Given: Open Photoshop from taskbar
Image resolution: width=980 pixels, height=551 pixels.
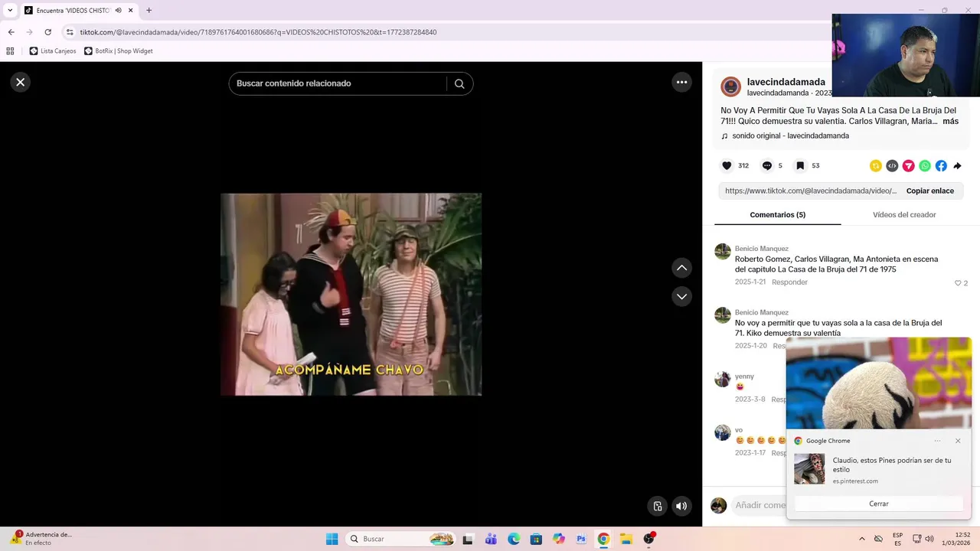Looking at the screenshot, I should [581, 539].
